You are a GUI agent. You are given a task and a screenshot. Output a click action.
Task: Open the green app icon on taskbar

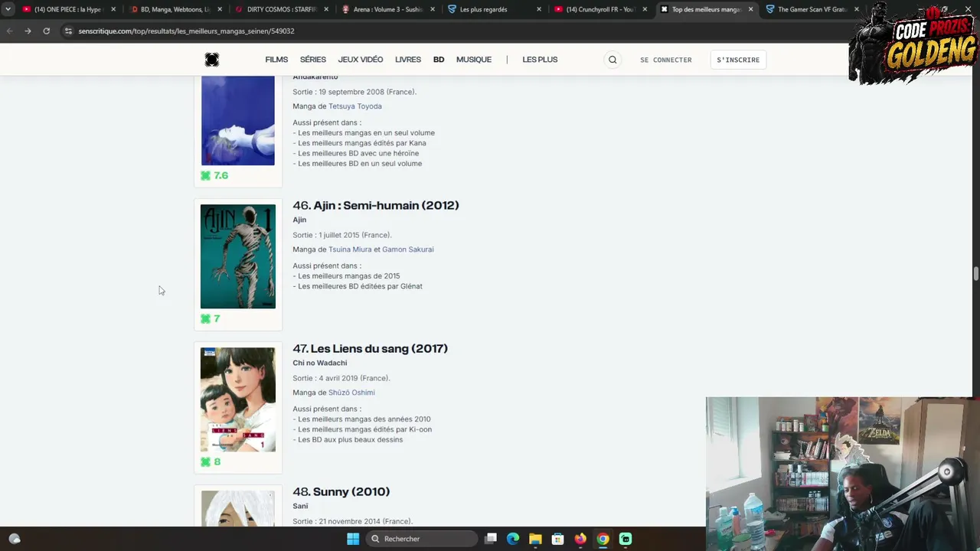[x=626, y=539]
